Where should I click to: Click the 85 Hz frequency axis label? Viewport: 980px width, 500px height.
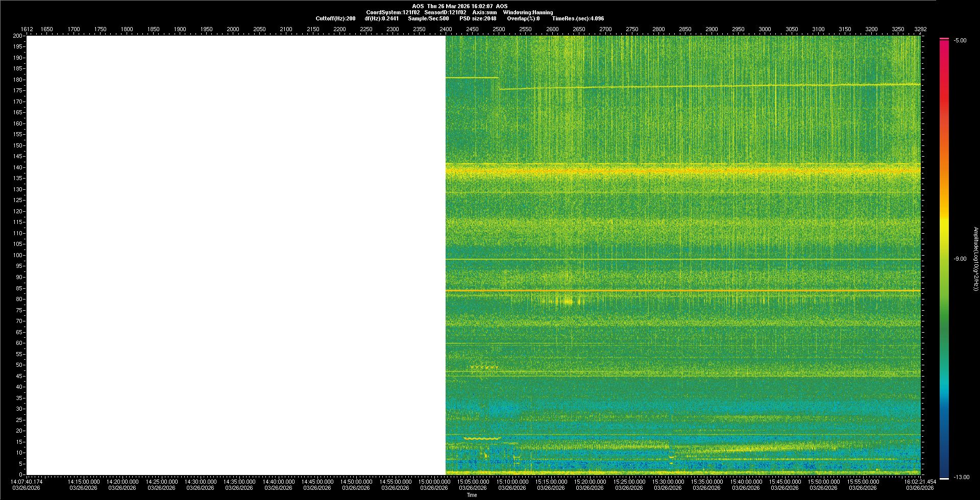pos(19,288)
